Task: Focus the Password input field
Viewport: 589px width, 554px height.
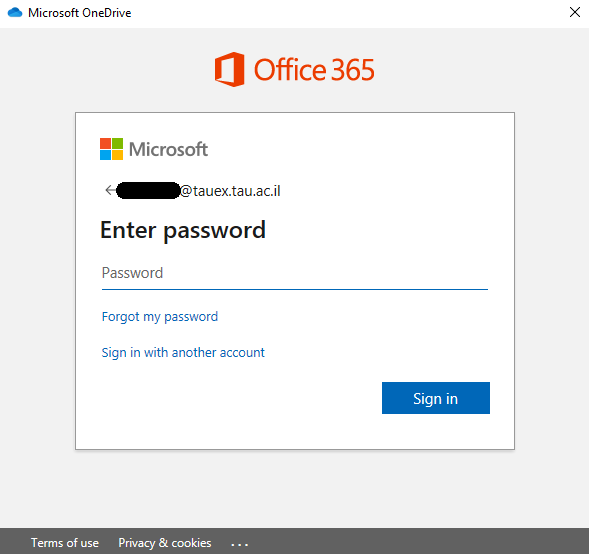Action: pyautogui.click(x=294, y=273)
